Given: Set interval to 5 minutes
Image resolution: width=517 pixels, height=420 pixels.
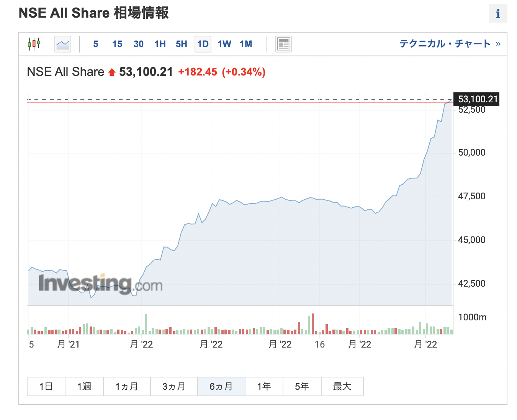Looking at the screenshot, I should (96, 44).
